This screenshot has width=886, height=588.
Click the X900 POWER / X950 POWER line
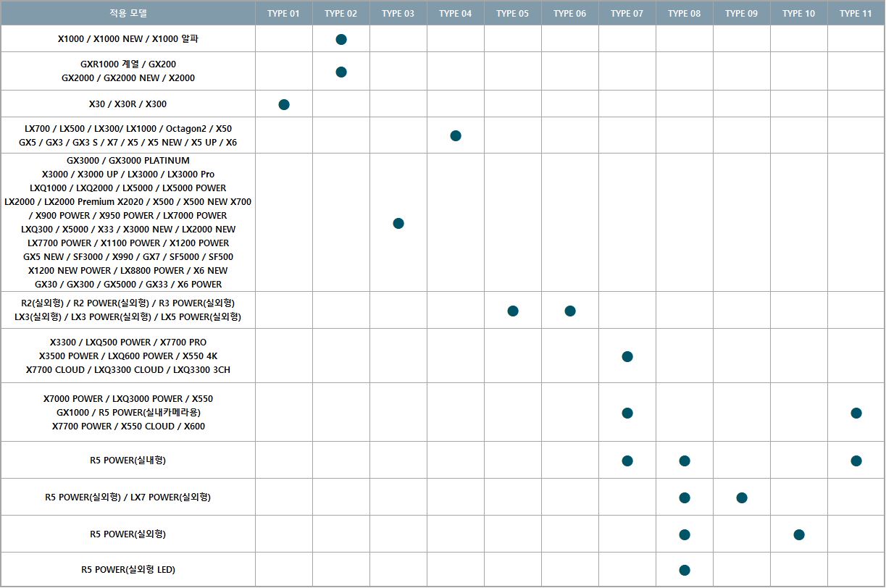tap(128, 216)
